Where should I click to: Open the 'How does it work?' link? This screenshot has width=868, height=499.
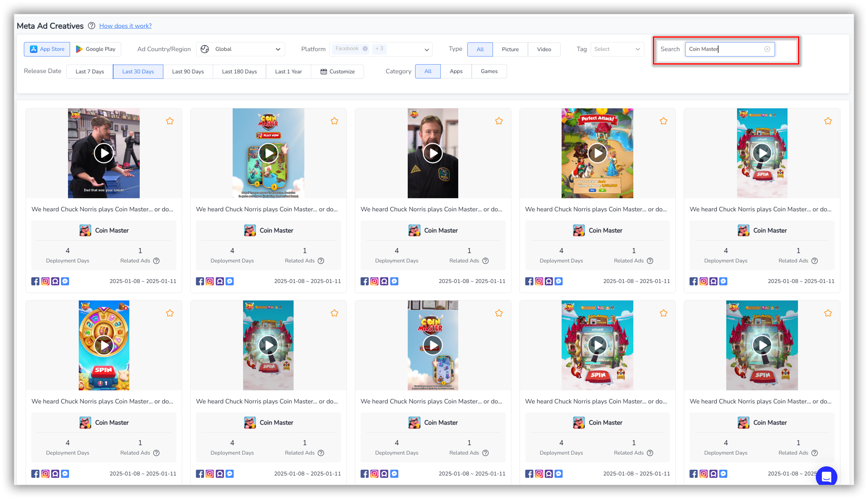tap(125, 26)
